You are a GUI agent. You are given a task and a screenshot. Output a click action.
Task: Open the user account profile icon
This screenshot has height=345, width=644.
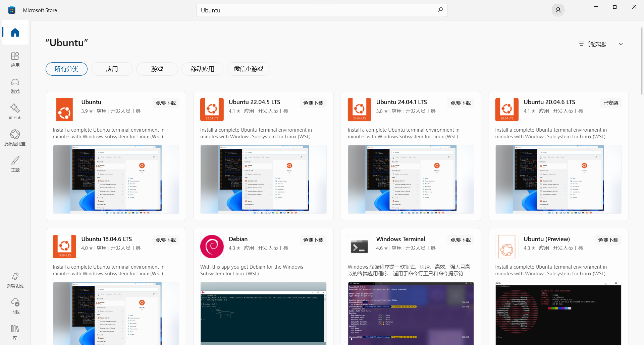558,10
